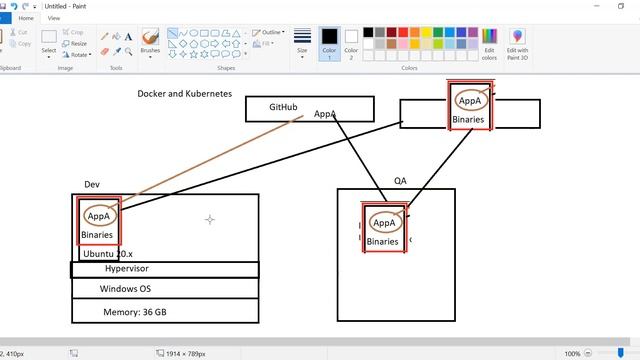
Task: Pick the gray palette color
Action: pyautogui.click(x=380, y=32)
